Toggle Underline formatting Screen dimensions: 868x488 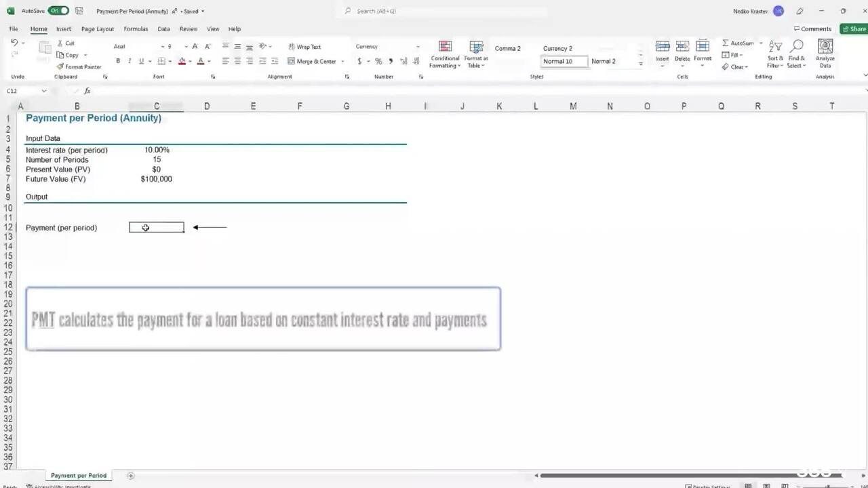[141, 61]
